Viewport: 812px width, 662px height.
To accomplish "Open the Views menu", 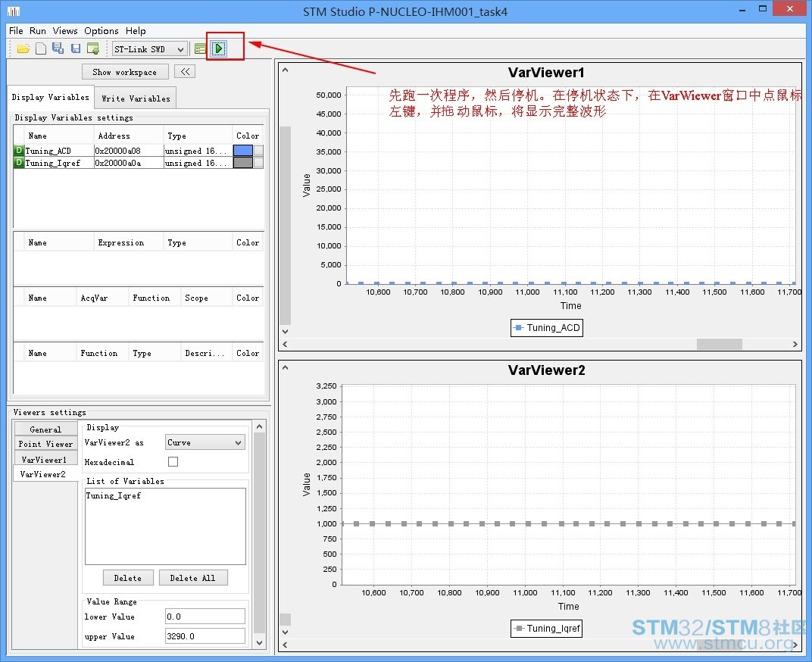I will pyautogui.click(x=65, y=30).
